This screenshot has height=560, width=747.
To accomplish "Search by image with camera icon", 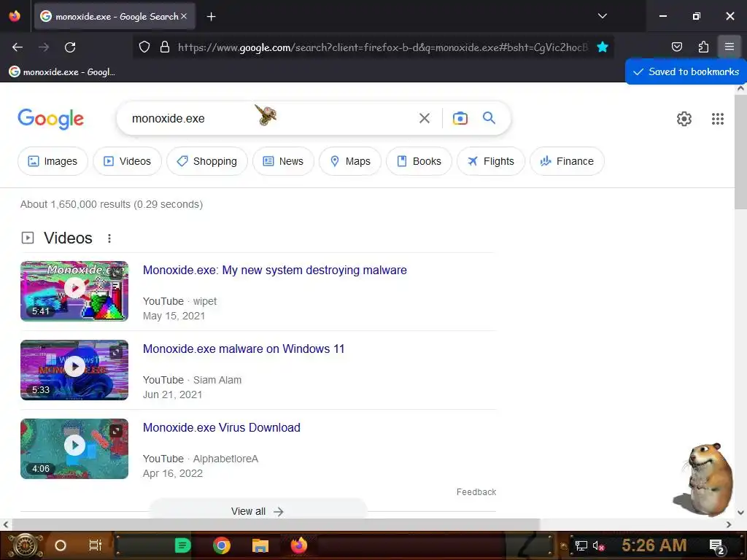I will 460,118.
